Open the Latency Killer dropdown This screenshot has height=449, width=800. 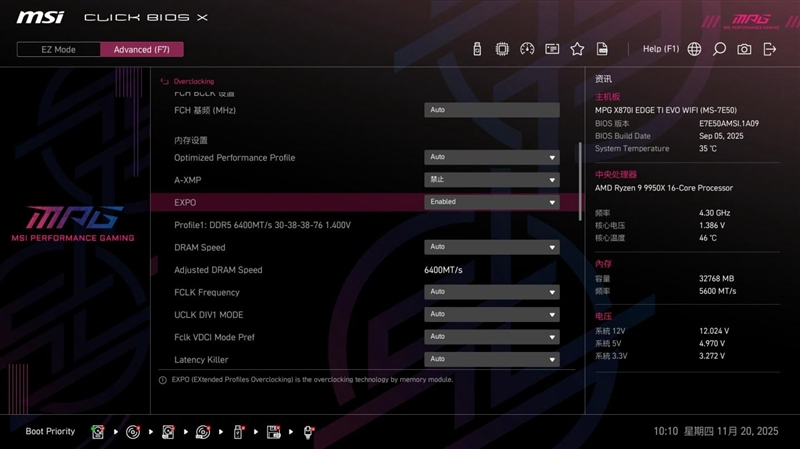492,359
